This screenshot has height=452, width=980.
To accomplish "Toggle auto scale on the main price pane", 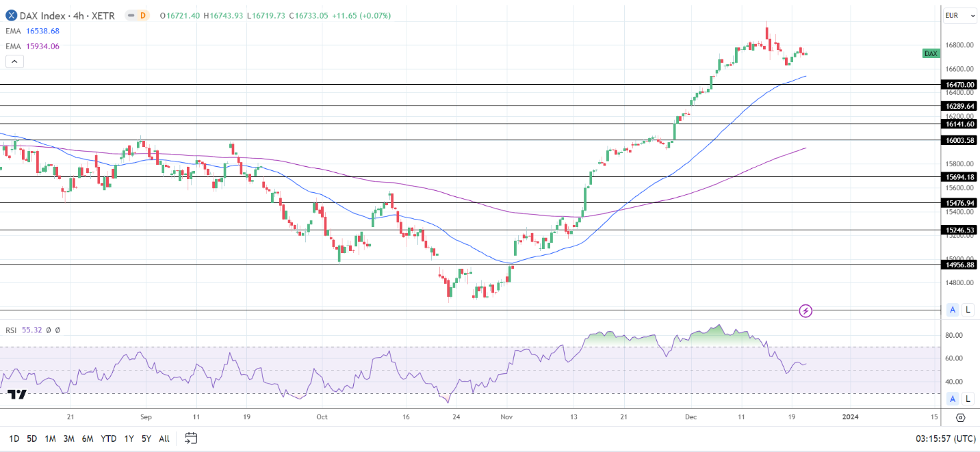I will point(952,310).
